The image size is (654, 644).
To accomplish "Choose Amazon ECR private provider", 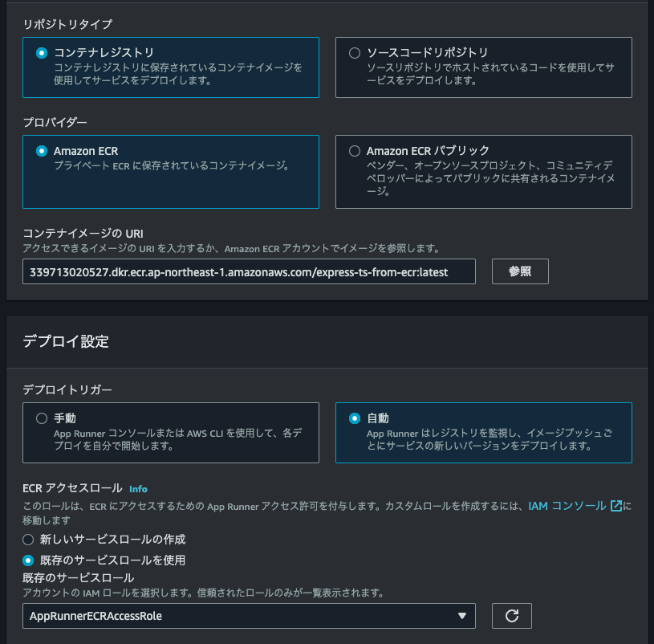I will [41, 151].
